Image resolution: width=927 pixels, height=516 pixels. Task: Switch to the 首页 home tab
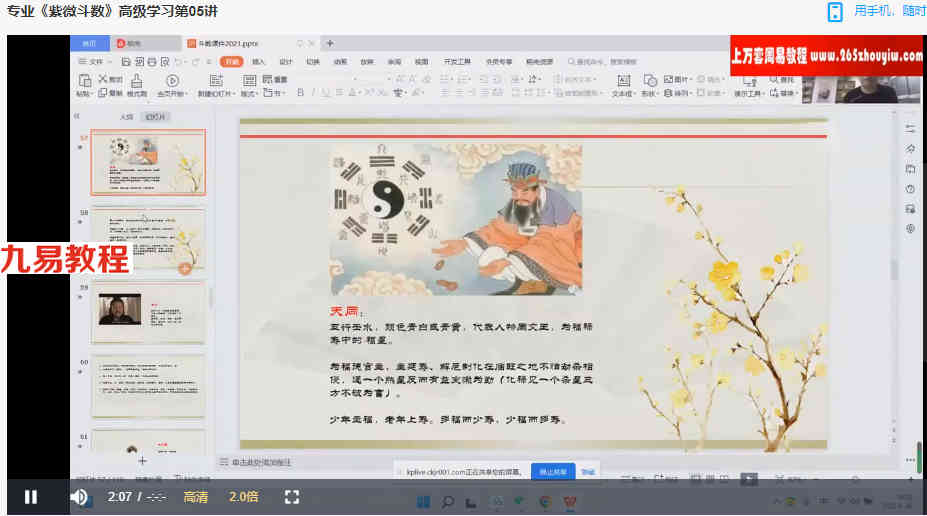89,43
